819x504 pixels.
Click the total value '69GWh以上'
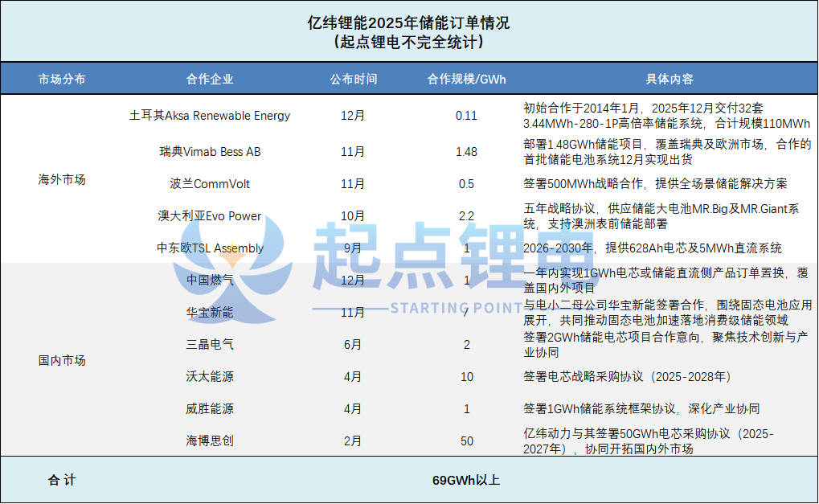click(466, 480)
